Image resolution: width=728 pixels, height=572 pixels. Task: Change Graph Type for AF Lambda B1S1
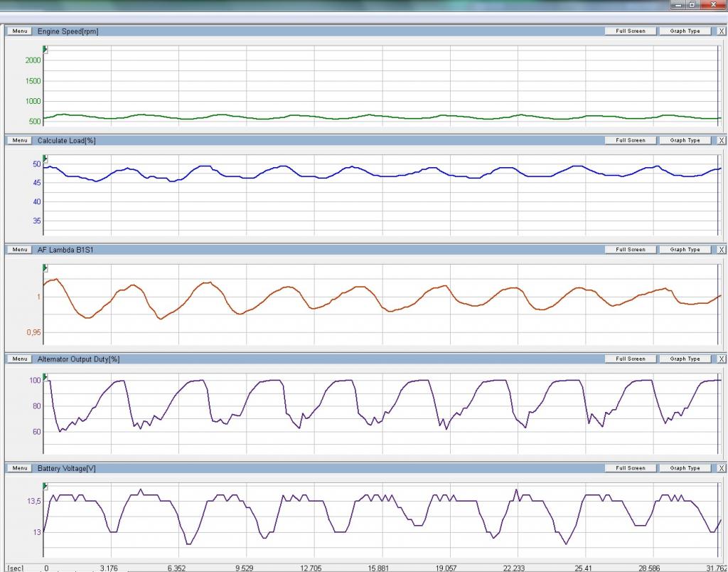click(685, 250)
